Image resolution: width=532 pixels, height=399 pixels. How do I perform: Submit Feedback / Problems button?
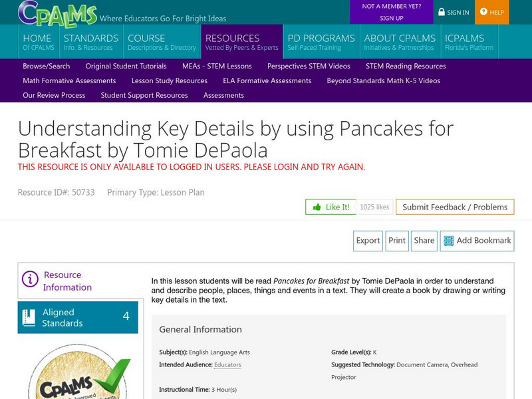(455, 207)
